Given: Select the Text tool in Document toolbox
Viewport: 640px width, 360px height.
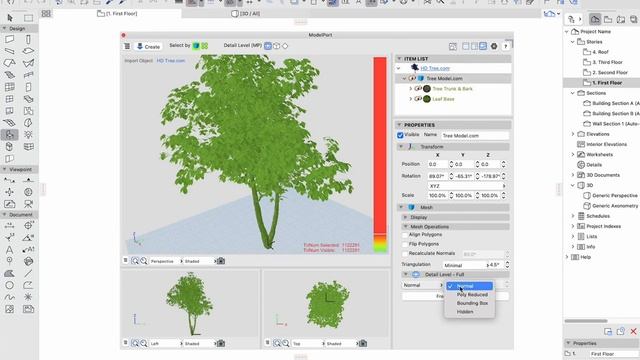Looking at the screenshot, I should 9,249.
